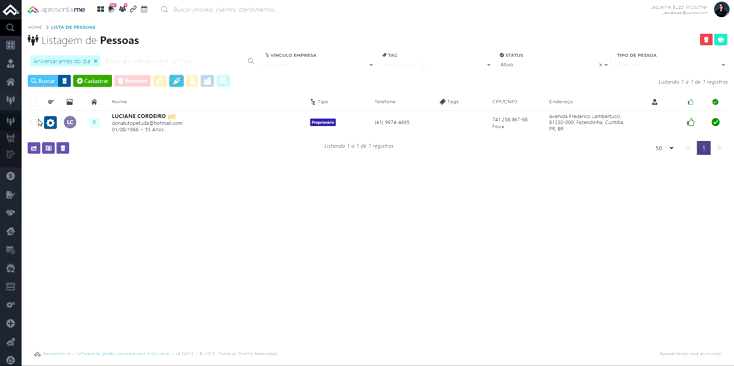Click the top bar four-squares apps icon

click(100, 9)
